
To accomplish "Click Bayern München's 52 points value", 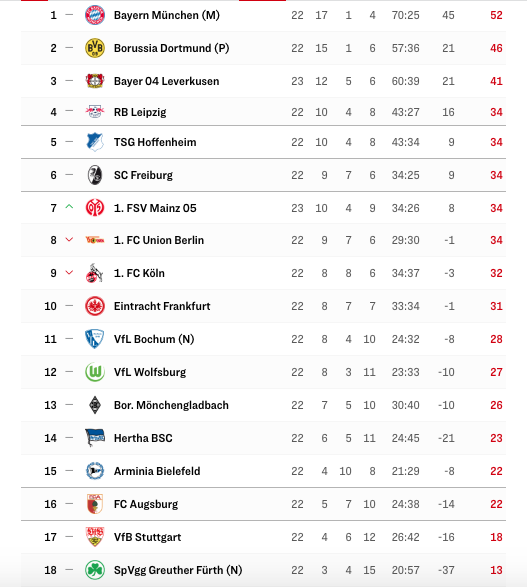I will (x=496, y=15).
